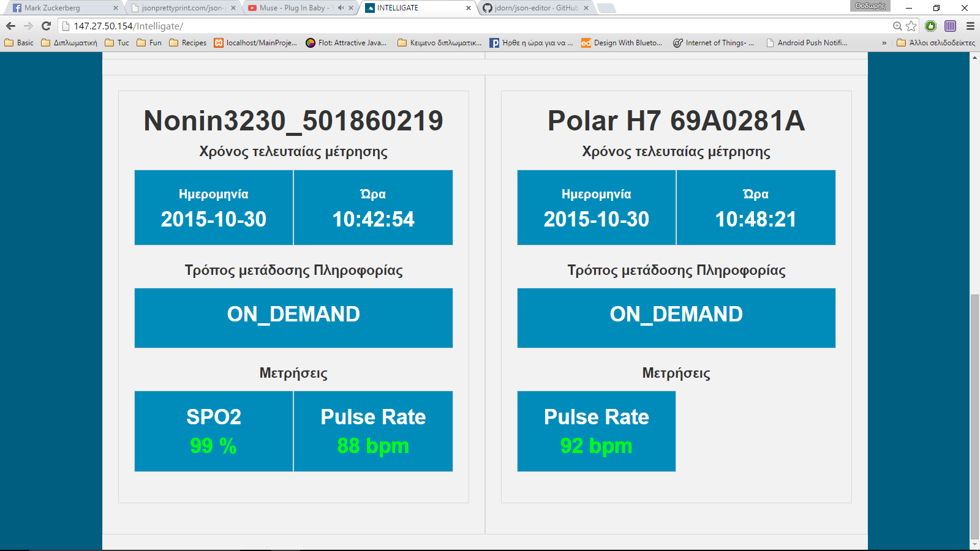The image size is (980, 551).
Task: Open the Recipes bookmarks folder
Action: pyautogui.click(x=188, y=43)
